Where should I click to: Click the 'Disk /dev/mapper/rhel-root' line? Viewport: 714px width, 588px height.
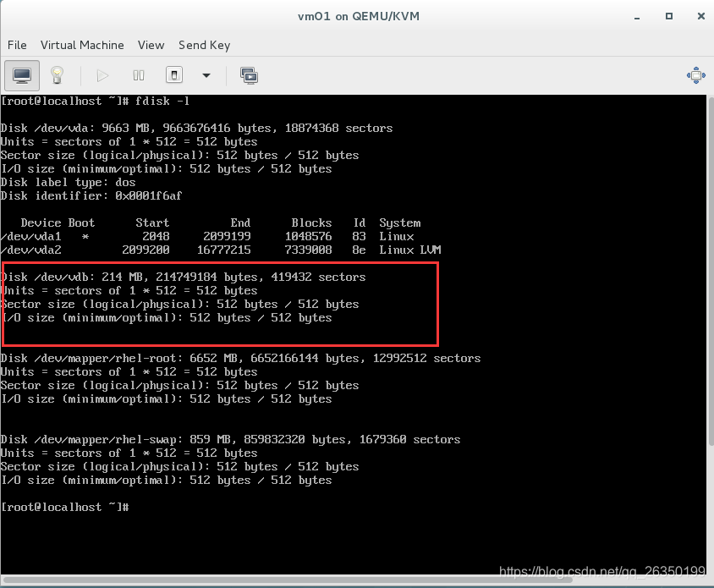click(x=240, y=359)
